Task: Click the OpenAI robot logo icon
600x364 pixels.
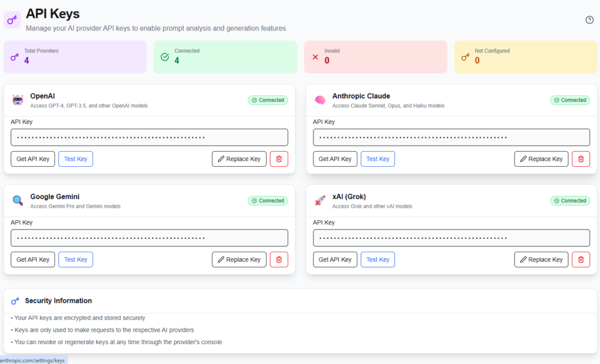Action: click(18, 100)
